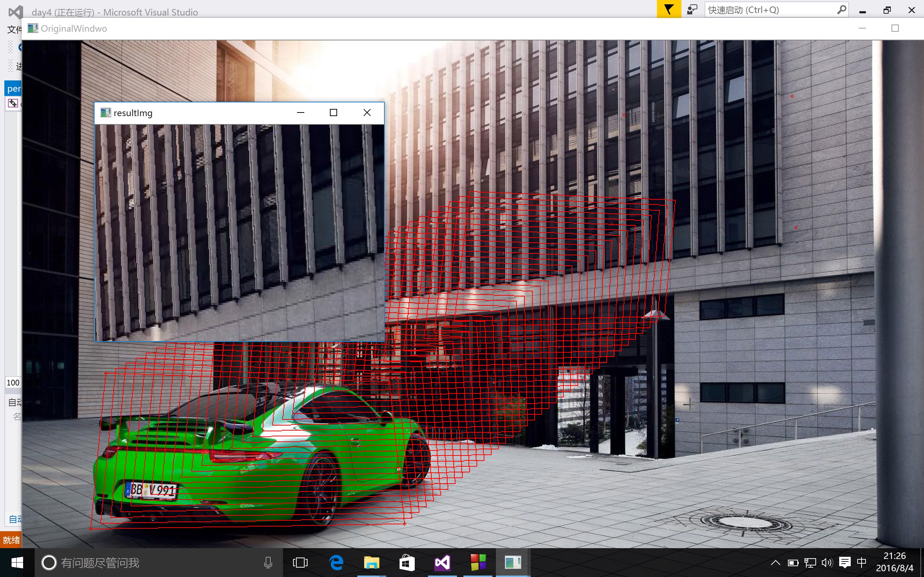Open the yellow notifications flag in Visual Studio
Screen dimensions: 924x577
click(x=669, y=9)
